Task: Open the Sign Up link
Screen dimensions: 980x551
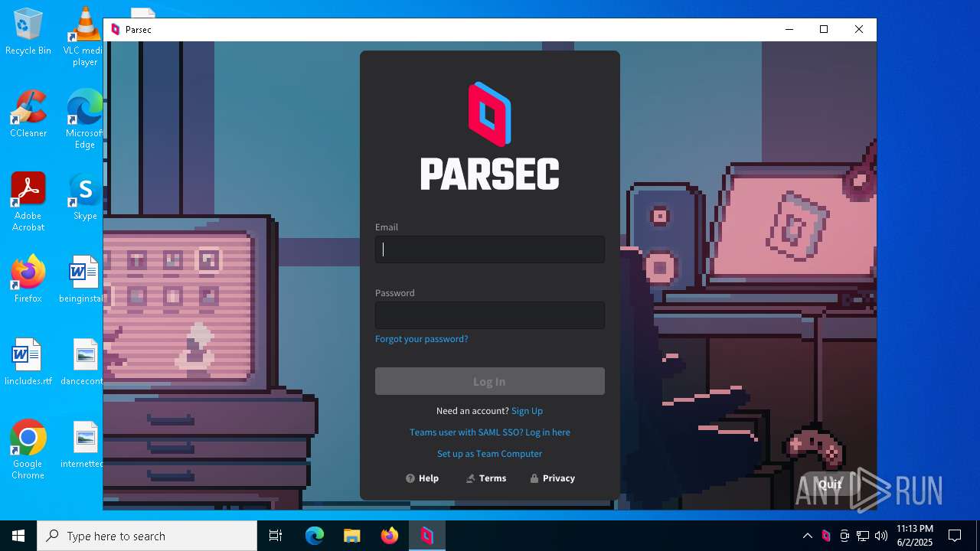Action: (527, 411)
